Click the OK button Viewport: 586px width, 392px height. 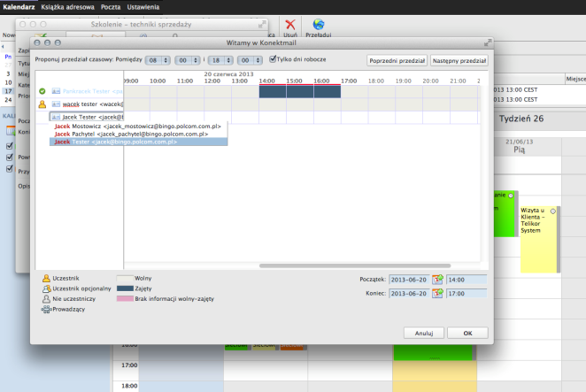[x=467, y=333]
